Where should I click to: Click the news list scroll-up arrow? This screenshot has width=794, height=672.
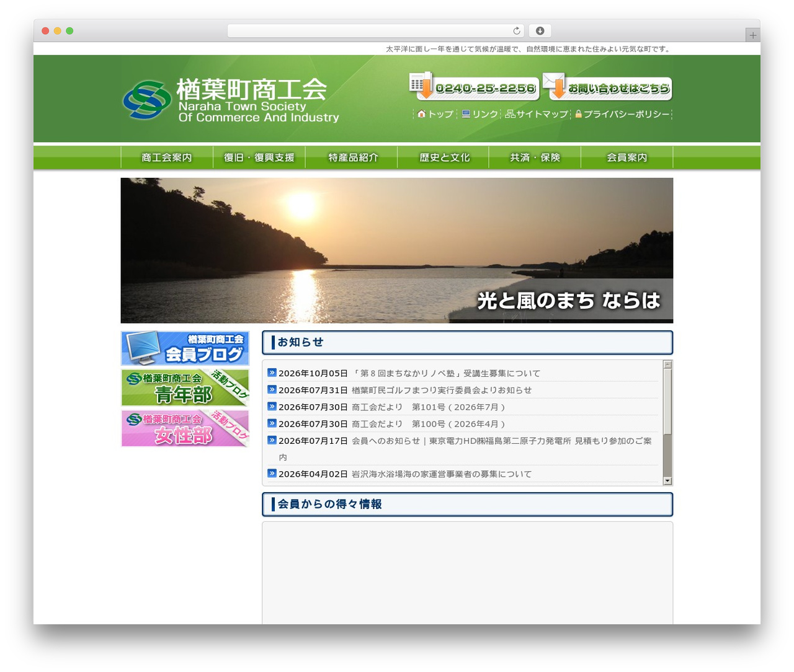[667, 365]
